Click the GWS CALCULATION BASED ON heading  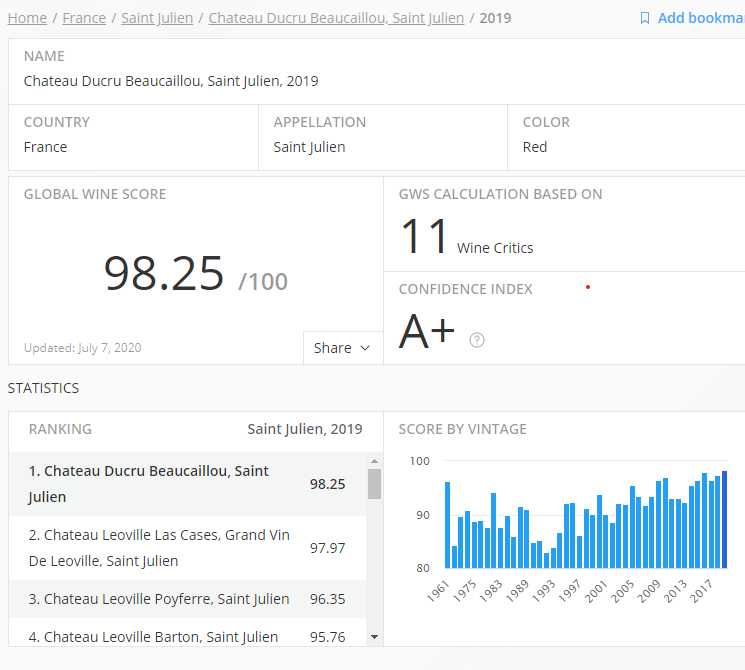(500, 194)
